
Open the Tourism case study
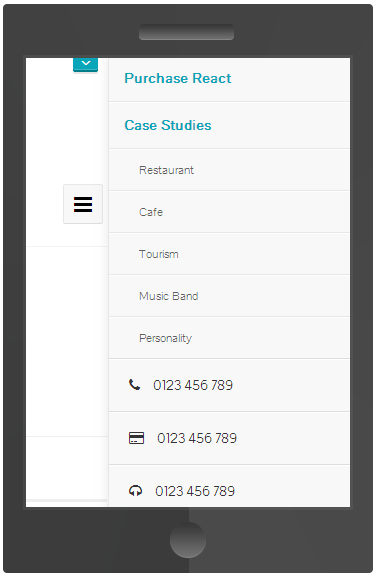tap(159, 254)
